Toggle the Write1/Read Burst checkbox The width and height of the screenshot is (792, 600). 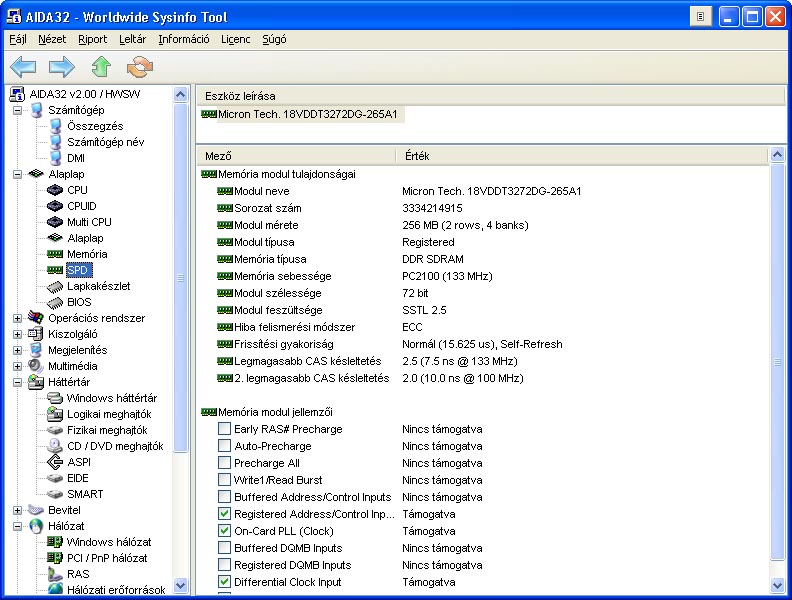[x=224, y=480]
